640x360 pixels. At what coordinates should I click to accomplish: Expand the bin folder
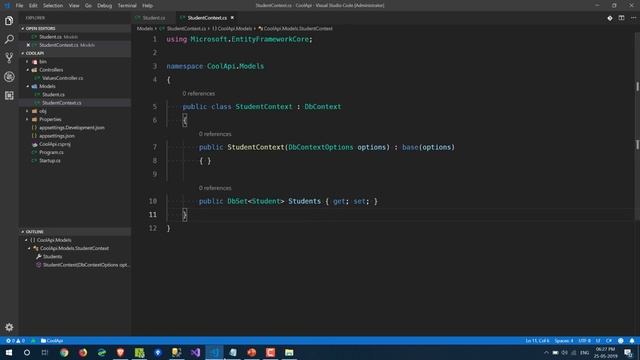[28, 62]
